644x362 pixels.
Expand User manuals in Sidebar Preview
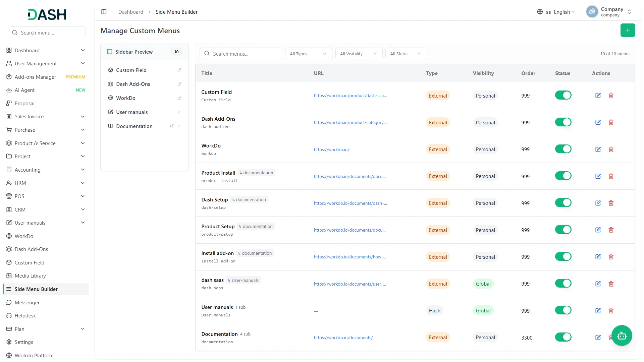[179, 112]
